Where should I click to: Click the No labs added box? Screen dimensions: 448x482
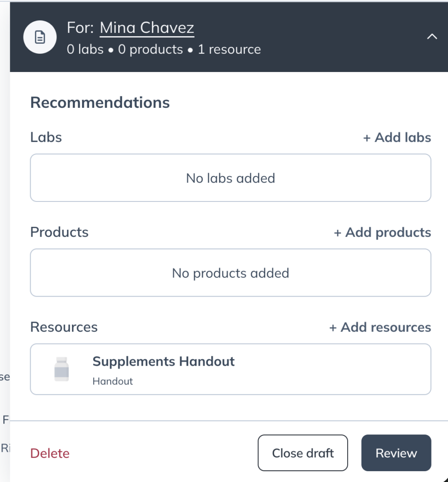230,178
